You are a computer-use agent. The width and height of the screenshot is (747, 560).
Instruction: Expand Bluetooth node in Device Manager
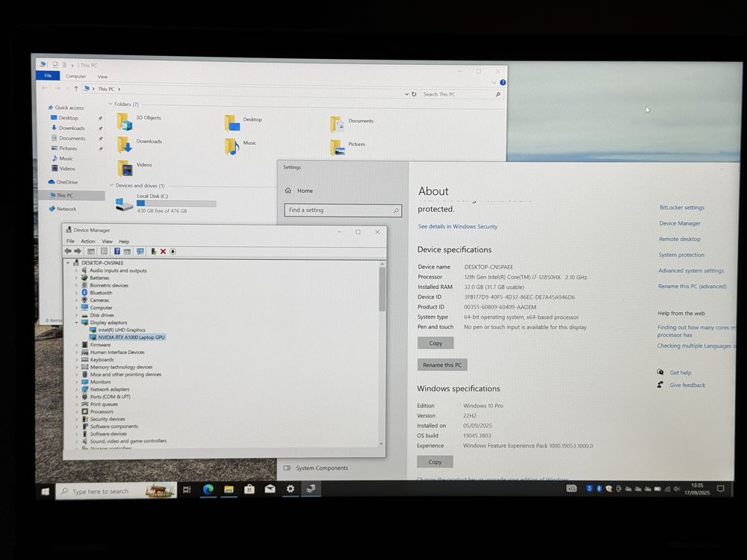76,293
